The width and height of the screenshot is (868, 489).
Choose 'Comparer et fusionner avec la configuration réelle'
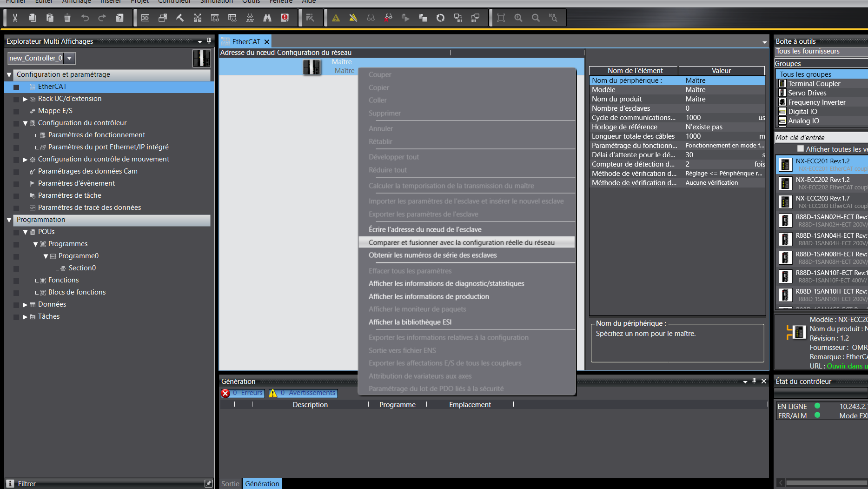click(x=461, y=242)
